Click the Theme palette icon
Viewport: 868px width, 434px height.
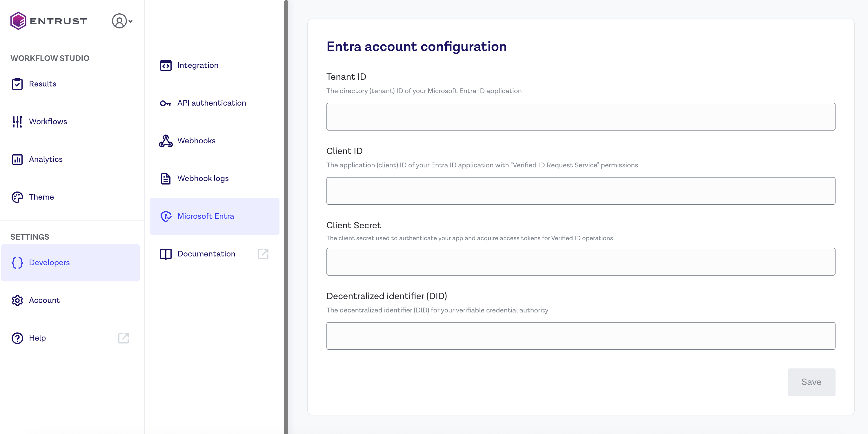click(x=17, y=197)
